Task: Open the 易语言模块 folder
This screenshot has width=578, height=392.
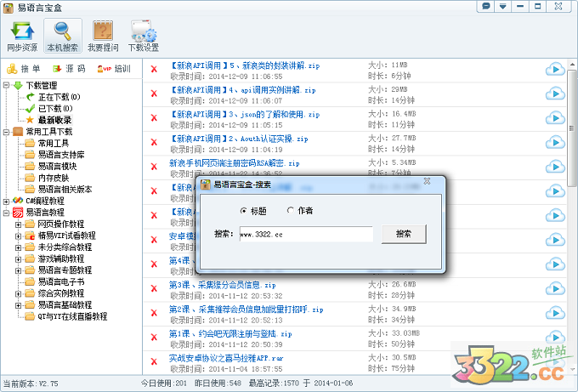Action: click(x=57, y=167)
